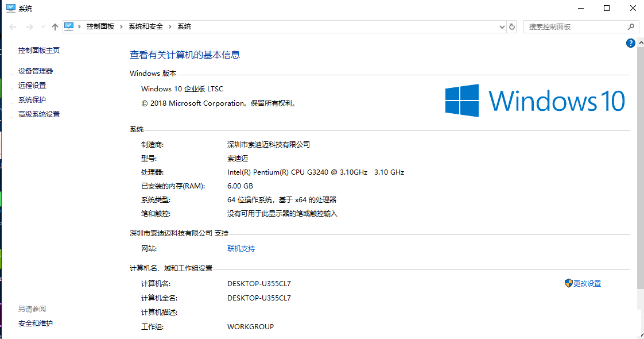Go back with the back arrow
The height and width of the screenshot is (339, 644).
pos(13,26)
